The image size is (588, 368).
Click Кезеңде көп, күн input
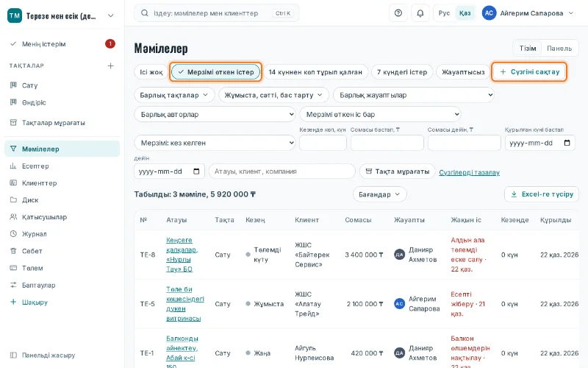(323, 143)
